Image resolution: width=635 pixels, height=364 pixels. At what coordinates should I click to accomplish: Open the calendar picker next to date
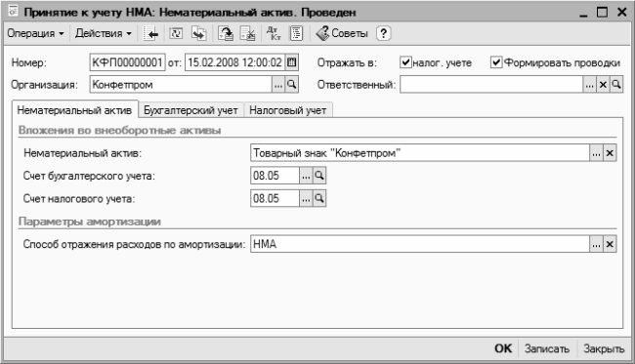click(x=291, y=62)
